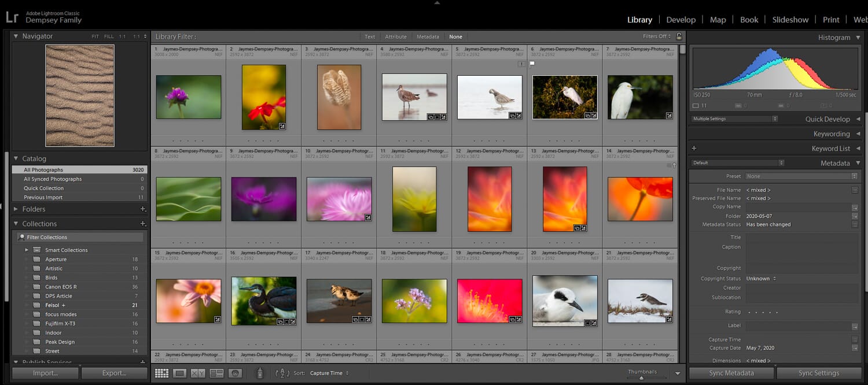Image resolution: width=868 pixels, height=385 pixels.
Task: Click Sync Metadata button
Action: coord(731,373)
